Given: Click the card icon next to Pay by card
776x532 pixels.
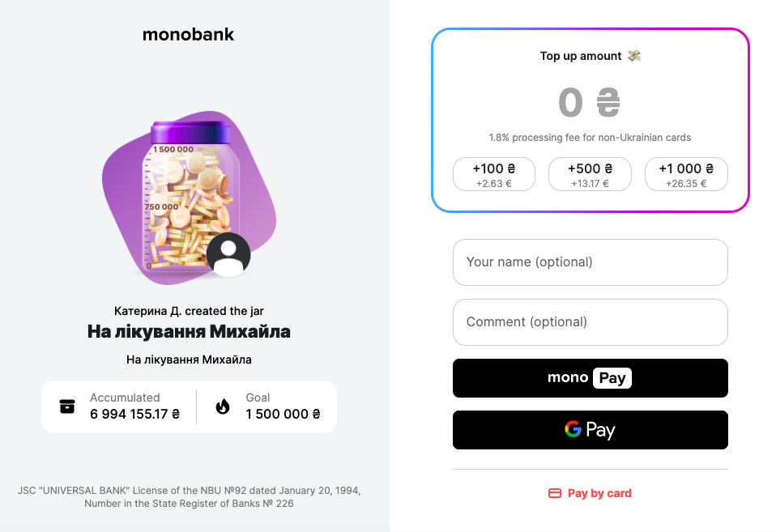Looking at the screenshot, I should point(555,493).
